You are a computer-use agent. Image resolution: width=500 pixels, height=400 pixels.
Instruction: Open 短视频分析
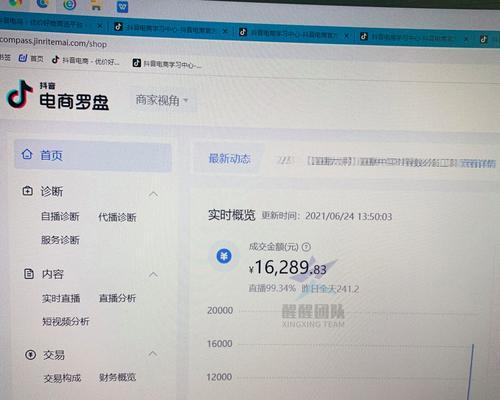pyautogui.click(x=66, y=321)
